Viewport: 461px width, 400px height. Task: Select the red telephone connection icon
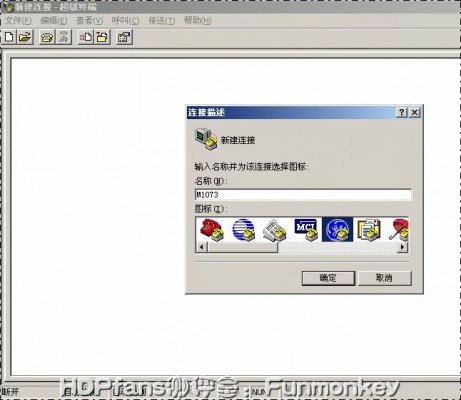(x=211, y=229)
